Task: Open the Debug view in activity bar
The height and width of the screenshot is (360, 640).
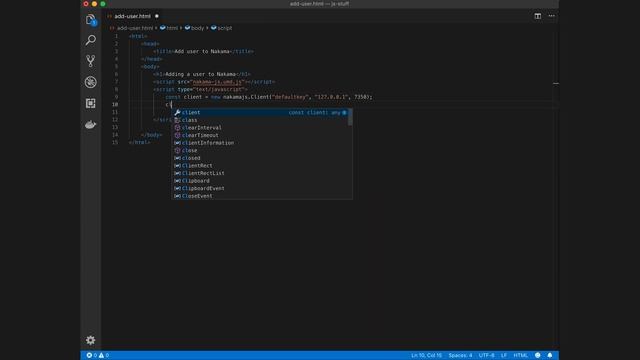Action: pyautogui.click(x=91, y=82)
